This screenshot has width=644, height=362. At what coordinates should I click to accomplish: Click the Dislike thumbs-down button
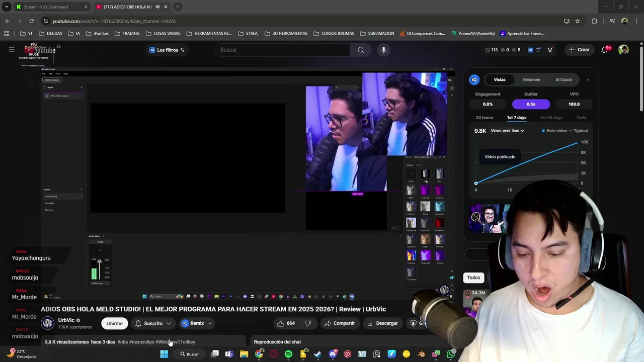pos(308,323)
